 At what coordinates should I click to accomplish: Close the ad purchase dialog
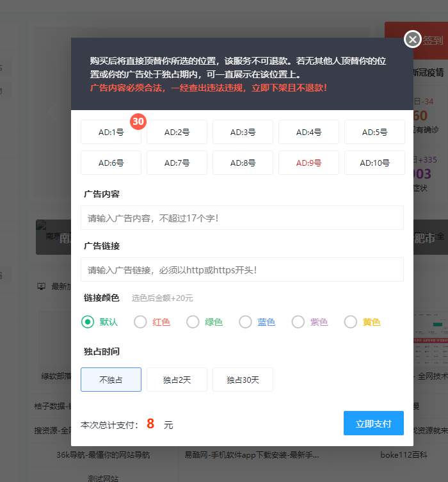tap(412, 39)
